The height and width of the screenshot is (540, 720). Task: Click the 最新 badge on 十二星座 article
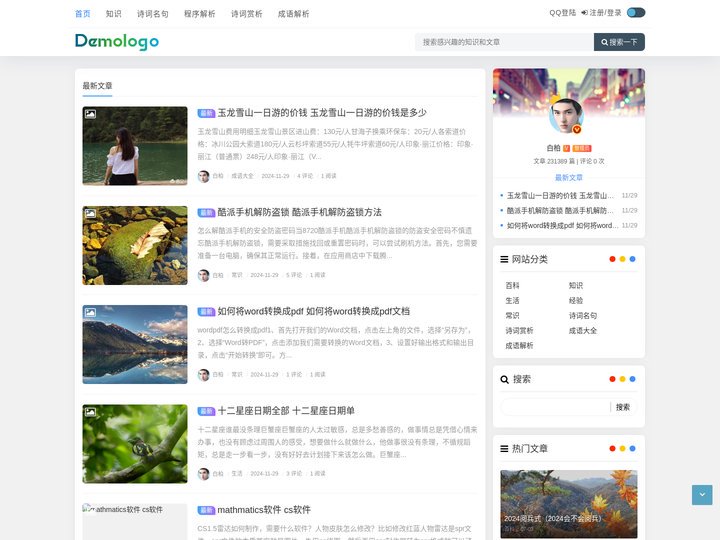pos(206,411)
